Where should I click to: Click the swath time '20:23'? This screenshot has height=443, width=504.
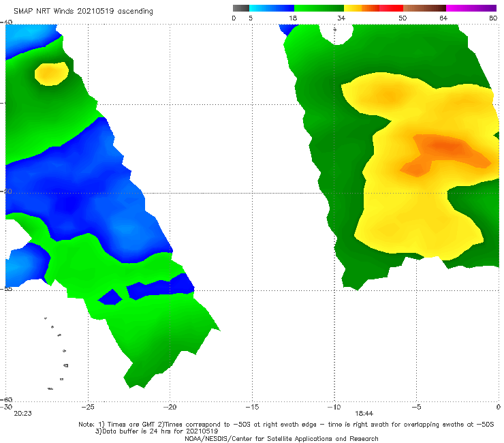click(23, 414)
